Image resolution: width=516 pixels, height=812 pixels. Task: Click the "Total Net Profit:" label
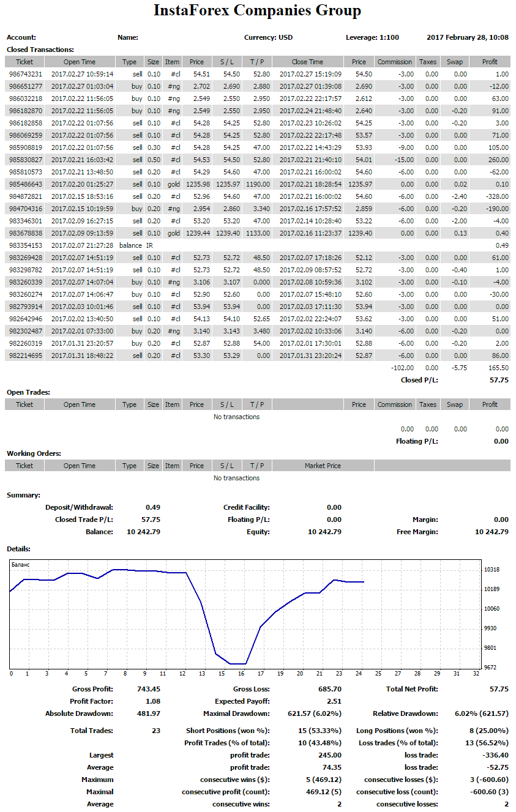tap(413, 689)
